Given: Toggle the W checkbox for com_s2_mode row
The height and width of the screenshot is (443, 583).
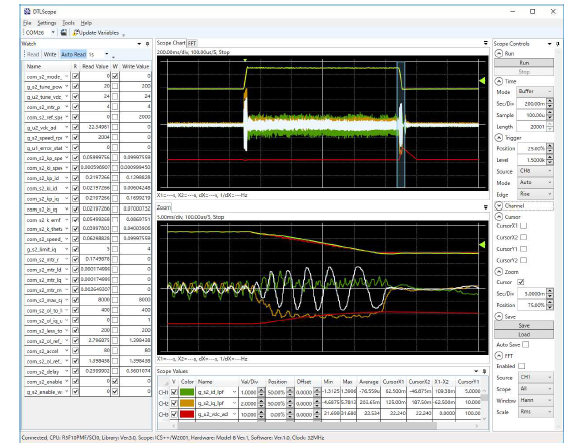Looking at the screenshot, I should point(115,76).
